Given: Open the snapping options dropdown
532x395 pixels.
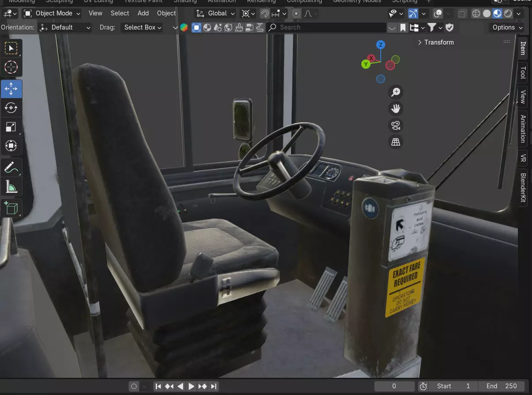Looking at the screenshot, I should [279, 13].
